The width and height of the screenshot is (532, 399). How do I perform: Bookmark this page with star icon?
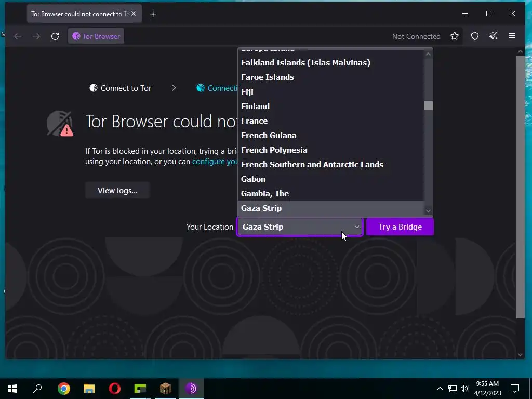pyautogui.click(x=455, y=36)
